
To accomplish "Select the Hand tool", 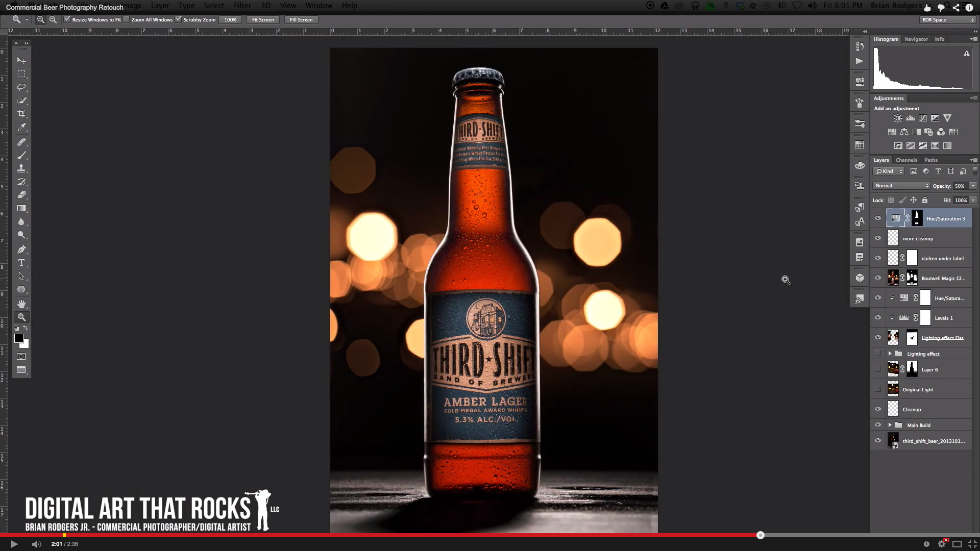I will [21, 304].
